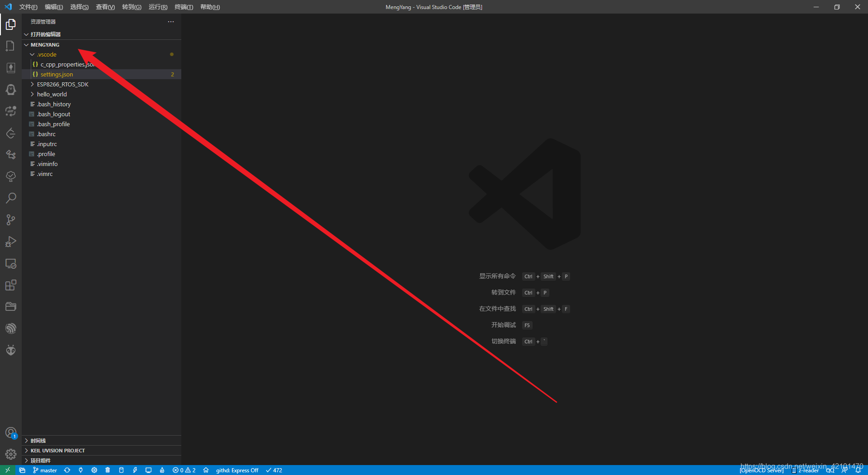The image size is (868, 475).
Task: Open the 帮助(H) menu
Action: click(x=210, y=7)
